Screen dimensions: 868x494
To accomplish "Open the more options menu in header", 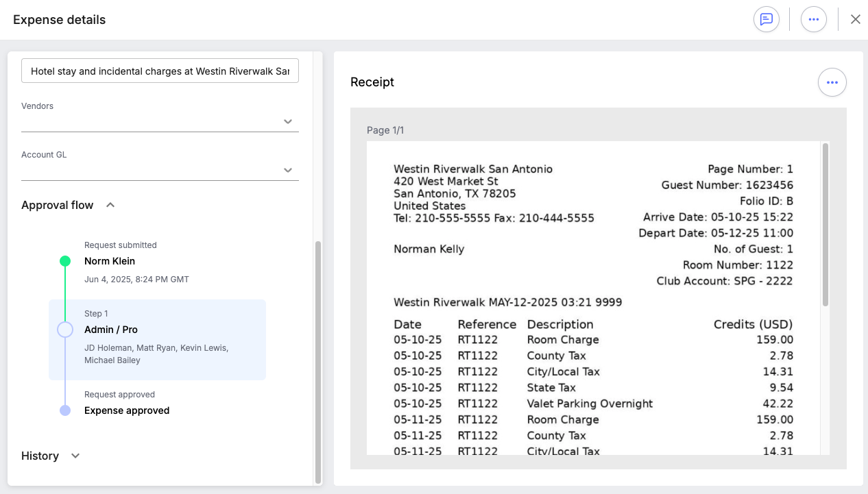I will 814,19.
